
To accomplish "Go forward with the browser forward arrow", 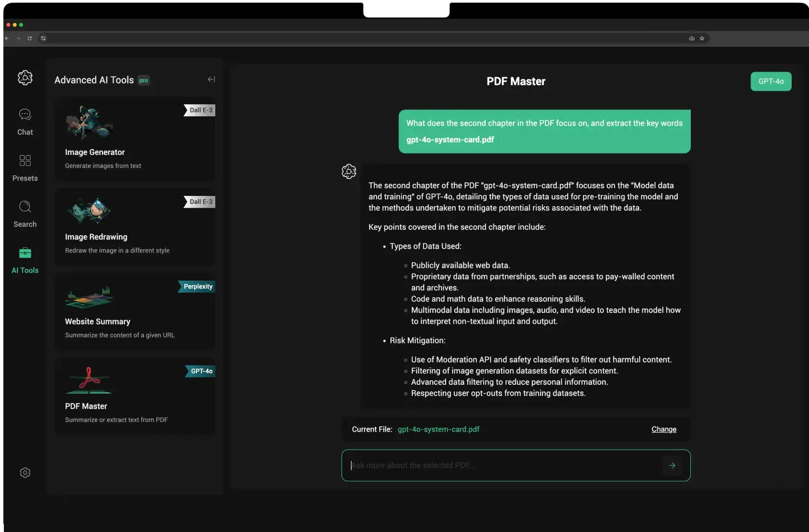I will [18, 38].
